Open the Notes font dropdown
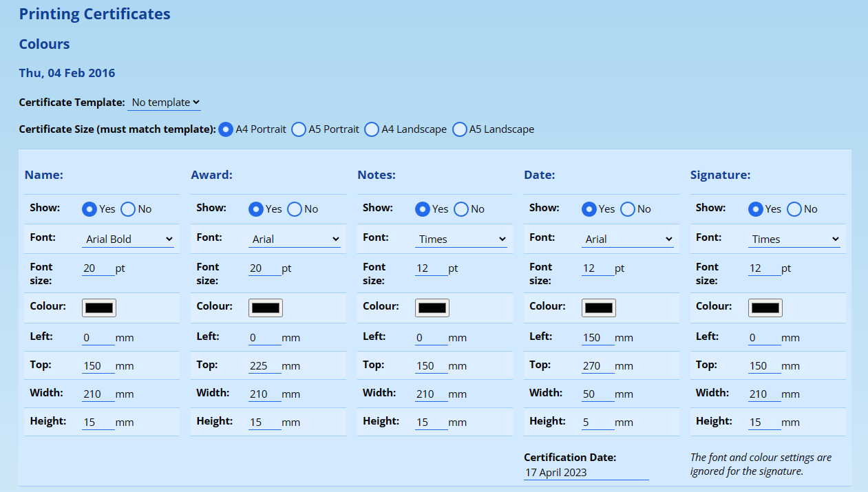 click(461, 239)
